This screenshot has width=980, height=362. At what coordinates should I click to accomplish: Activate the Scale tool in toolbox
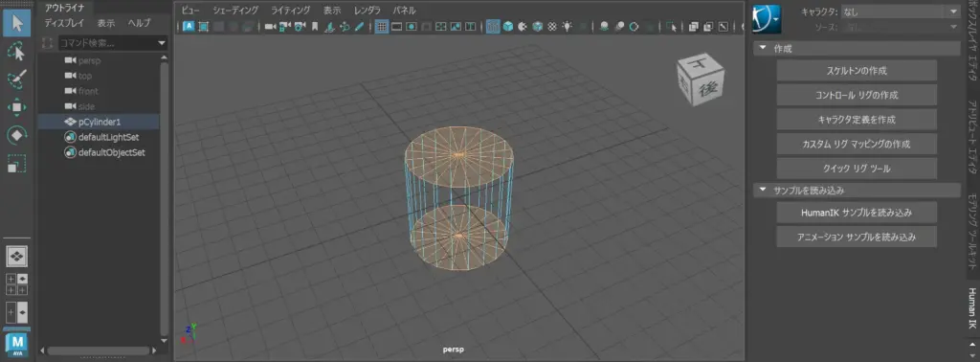(x=17, y=164)
